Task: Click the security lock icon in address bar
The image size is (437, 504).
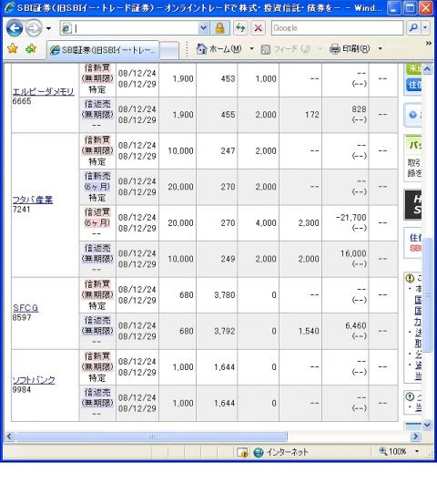Action: click(220, 28)
